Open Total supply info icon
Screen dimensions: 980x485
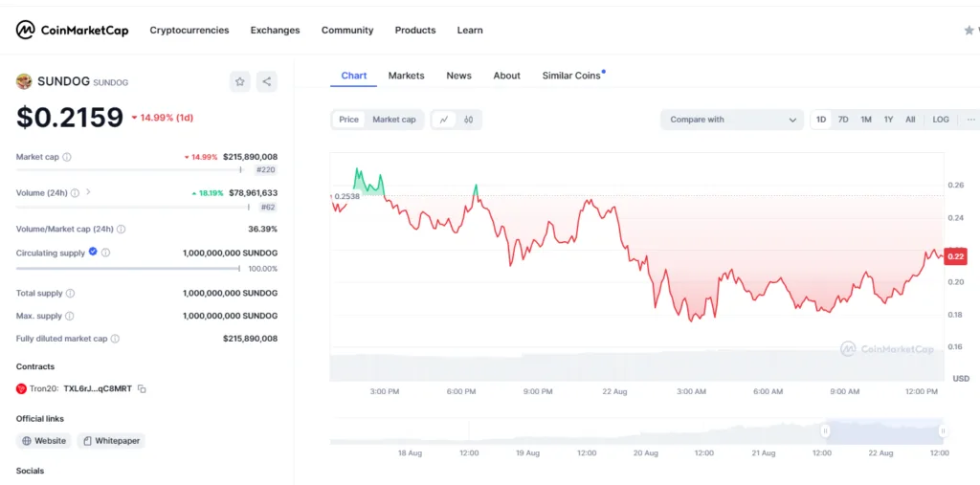70,293
